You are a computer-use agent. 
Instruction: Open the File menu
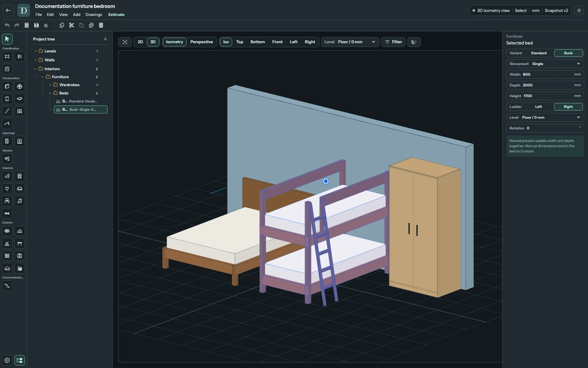[39, 15]
